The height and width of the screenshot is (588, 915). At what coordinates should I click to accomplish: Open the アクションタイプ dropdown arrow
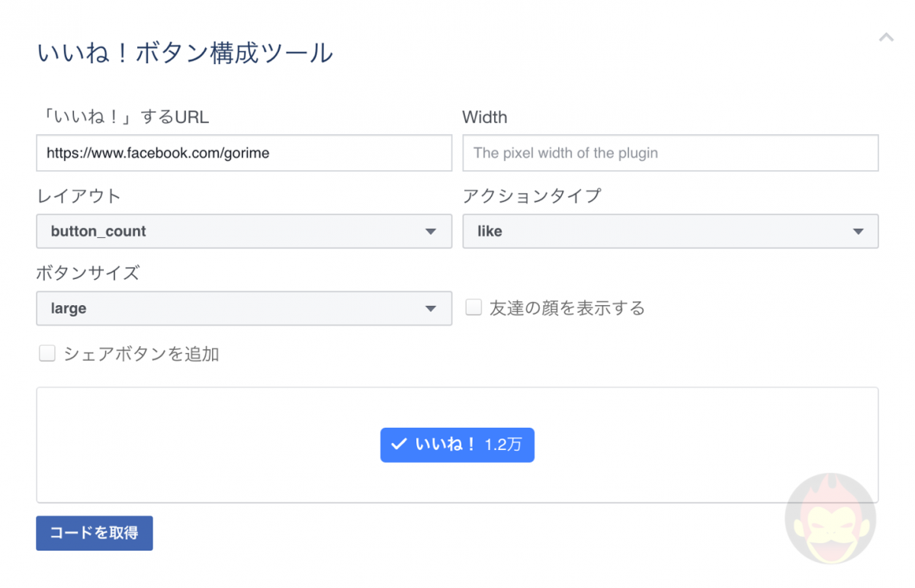859,231
